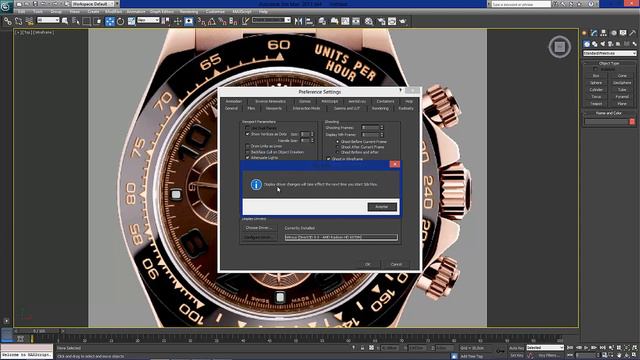Image resolution: width=640 pixels, height=360 pixels.
Task: Adjust the vertex dot Size spinner
Action: [x=312, y=134]
